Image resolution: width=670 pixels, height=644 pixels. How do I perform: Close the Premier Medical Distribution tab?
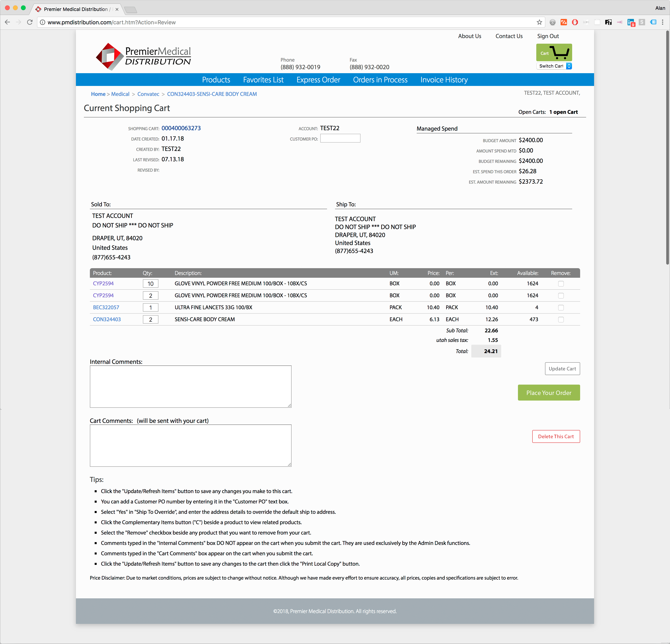click(x=117, y=9)
